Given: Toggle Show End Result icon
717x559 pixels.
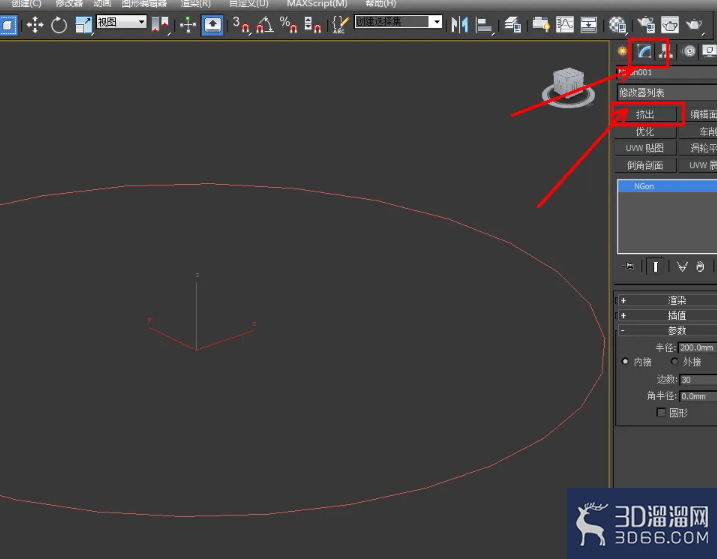Looking at the screenshot, I should tap(655, 266).
